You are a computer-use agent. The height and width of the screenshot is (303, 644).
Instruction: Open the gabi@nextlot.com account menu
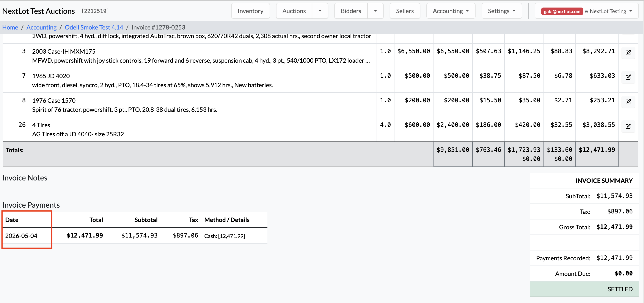(586, 11)
